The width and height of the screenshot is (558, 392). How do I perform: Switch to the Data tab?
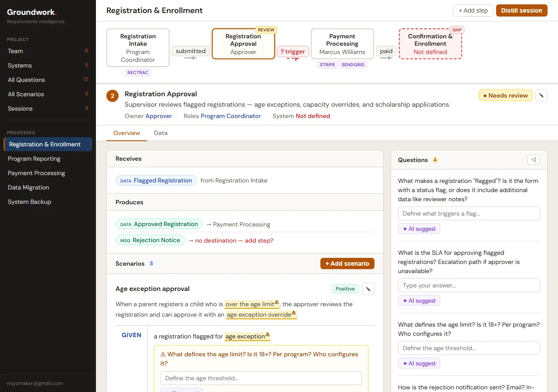160,133
